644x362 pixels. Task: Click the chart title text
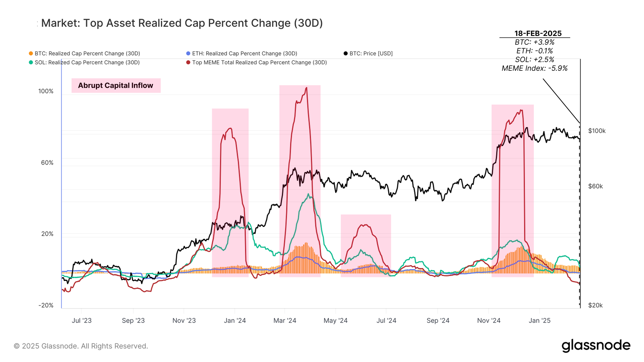click(182, 23)
